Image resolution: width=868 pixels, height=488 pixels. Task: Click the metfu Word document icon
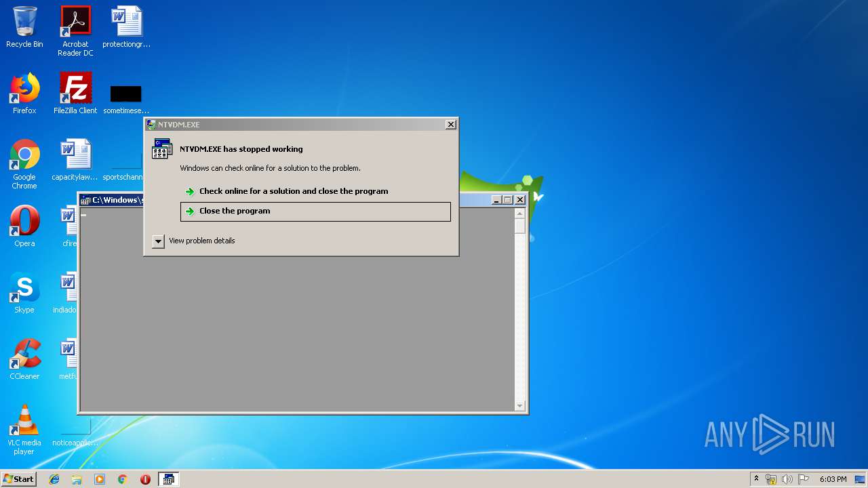(x=68, y=359)
